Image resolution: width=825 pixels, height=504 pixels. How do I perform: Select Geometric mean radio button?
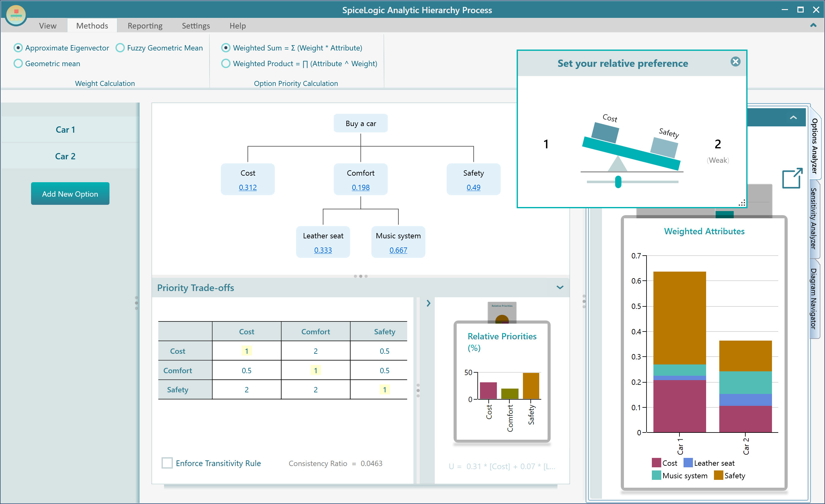(x=18, y=64)
